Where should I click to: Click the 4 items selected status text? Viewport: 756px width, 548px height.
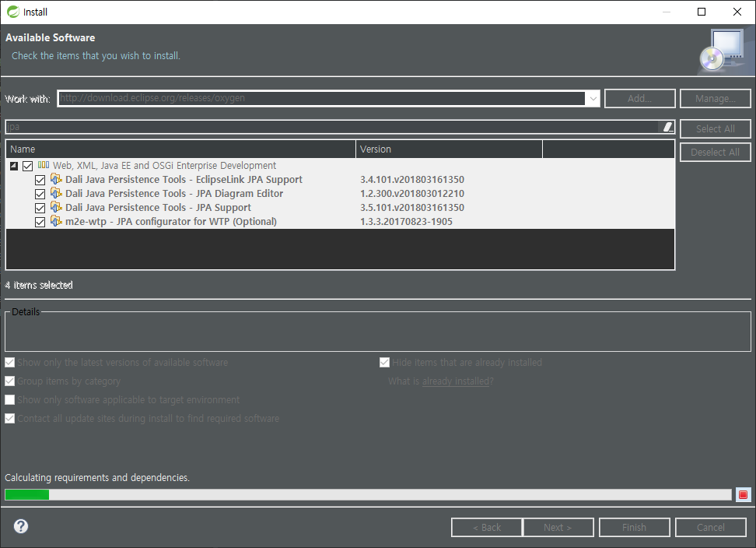tap(39, 285)
